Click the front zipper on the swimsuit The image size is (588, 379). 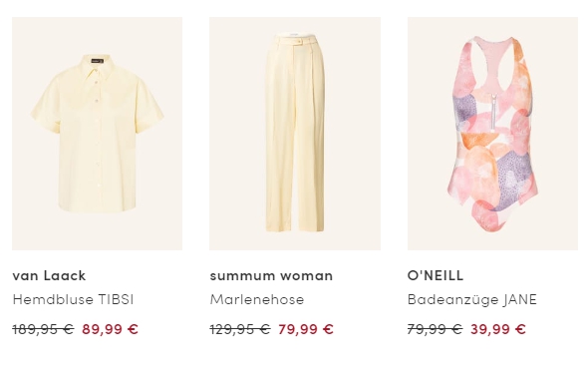click(492, 112)
